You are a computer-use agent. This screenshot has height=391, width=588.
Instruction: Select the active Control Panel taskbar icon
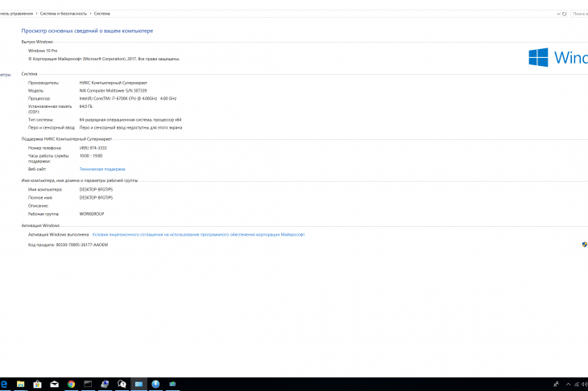139,384
